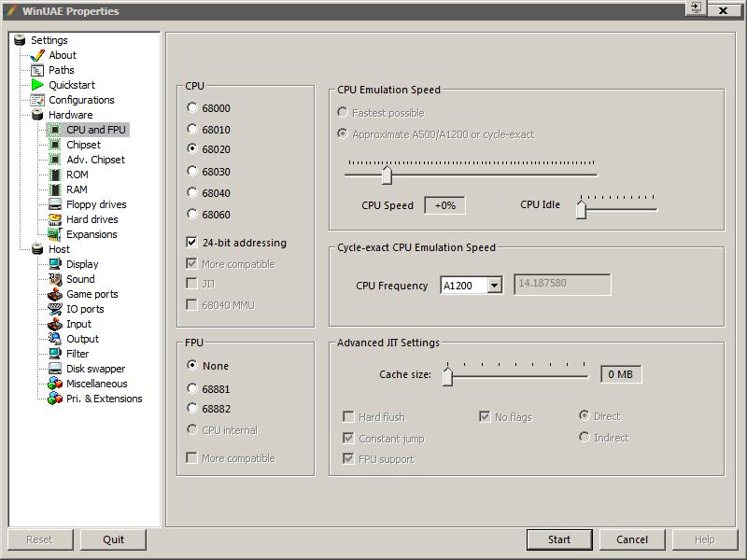Click the Expansions card icon

pos(55,234)
